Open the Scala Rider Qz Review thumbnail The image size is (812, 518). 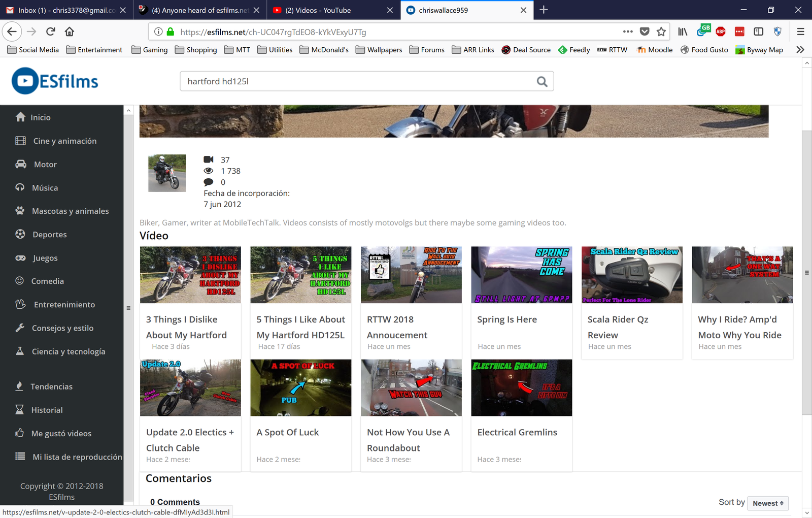pyautogui.click(x=632, y=275)
